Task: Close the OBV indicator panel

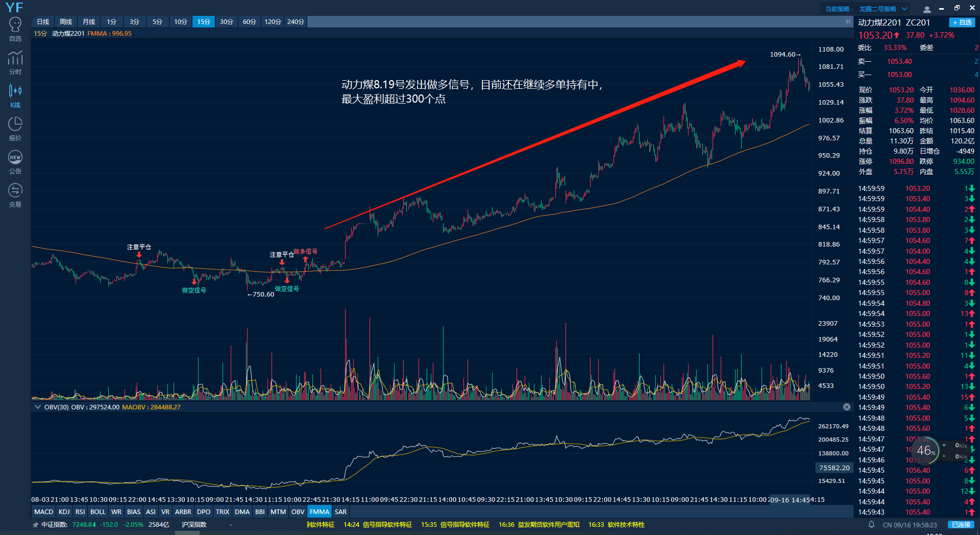Action: coord(847,407)
